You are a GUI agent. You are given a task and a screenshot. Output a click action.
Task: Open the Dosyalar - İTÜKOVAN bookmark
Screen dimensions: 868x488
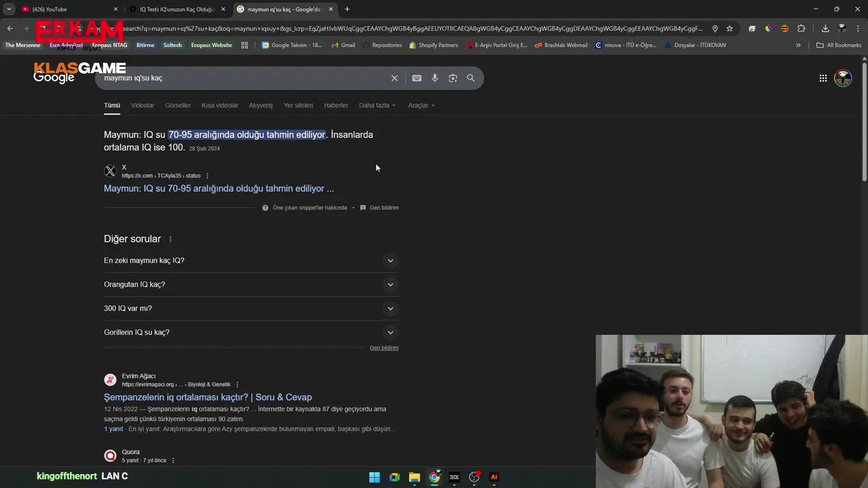pos(694,45)
